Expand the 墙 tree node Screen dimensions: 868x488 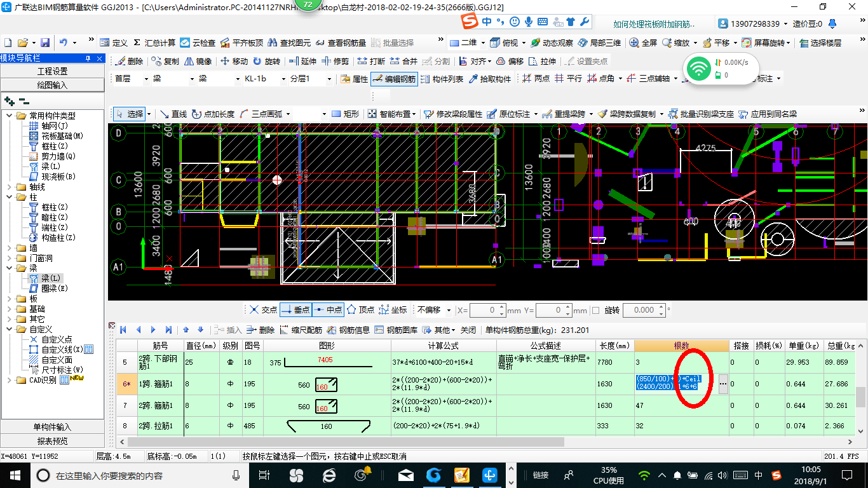(10, 248)
